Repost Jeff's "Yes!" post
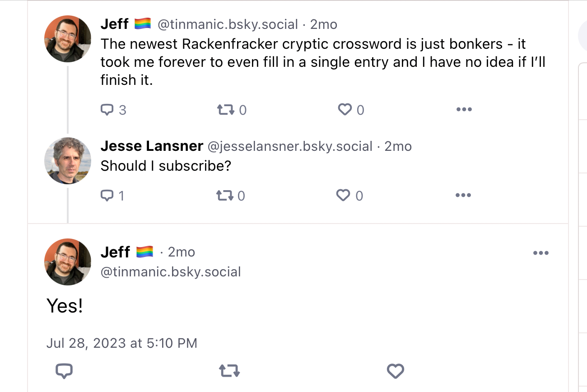Viewport: 587px width, 392px height. (229, 371)
